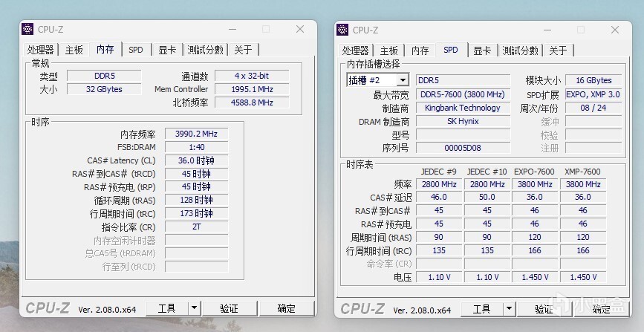
Task: Click 北桥频率 value 4588.8 MHz
Action: point(252,102)
